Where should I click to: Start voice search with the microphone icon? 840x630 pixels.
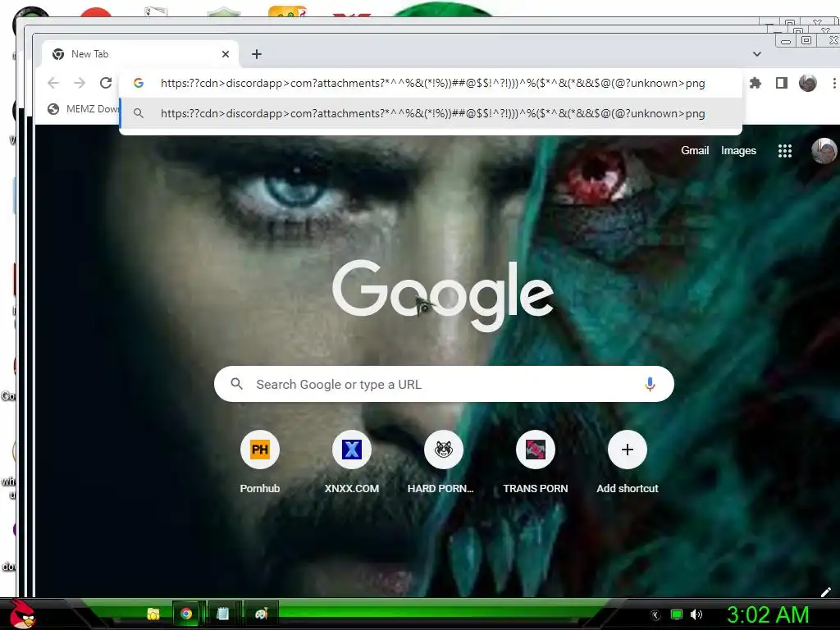[x=650, y=384]
